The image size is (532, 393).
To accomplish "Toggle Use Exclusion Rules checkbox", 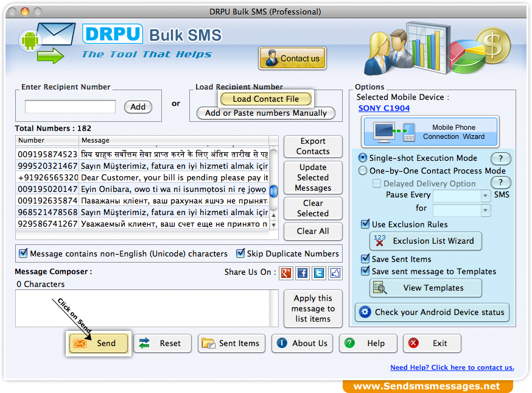I will [365, 224].
